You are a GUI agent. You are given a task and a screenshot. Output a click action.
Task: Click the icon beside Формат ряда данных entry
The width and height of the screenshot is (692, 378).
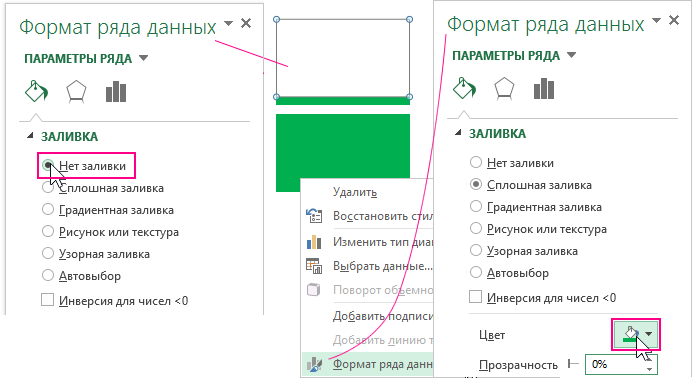[x=314, y=364]
